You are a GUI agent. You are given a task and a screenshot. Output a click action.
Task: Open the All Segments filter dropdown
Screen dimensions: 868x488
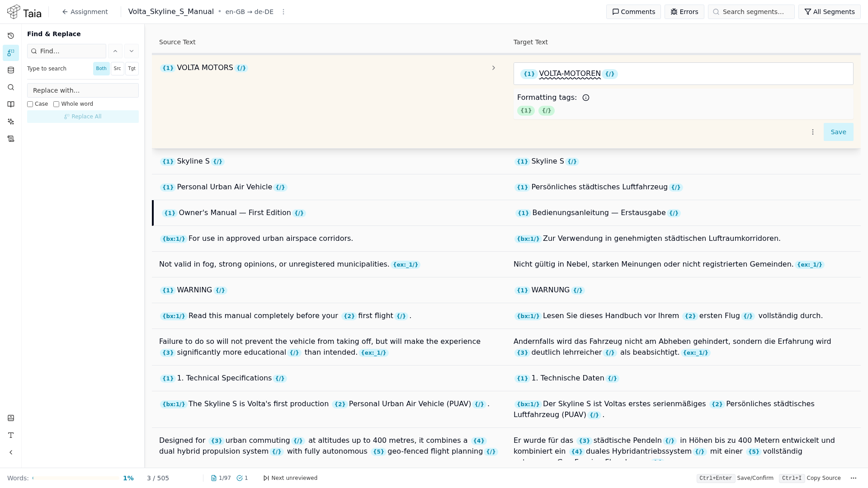tap(830, 12)
